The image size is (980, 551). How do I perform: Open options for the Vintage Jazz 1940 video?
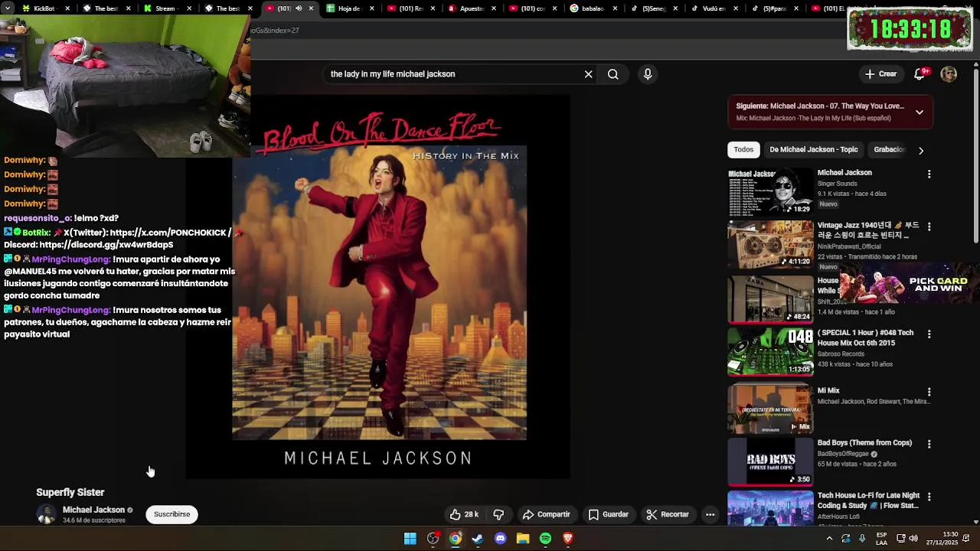tap(929, 227)
